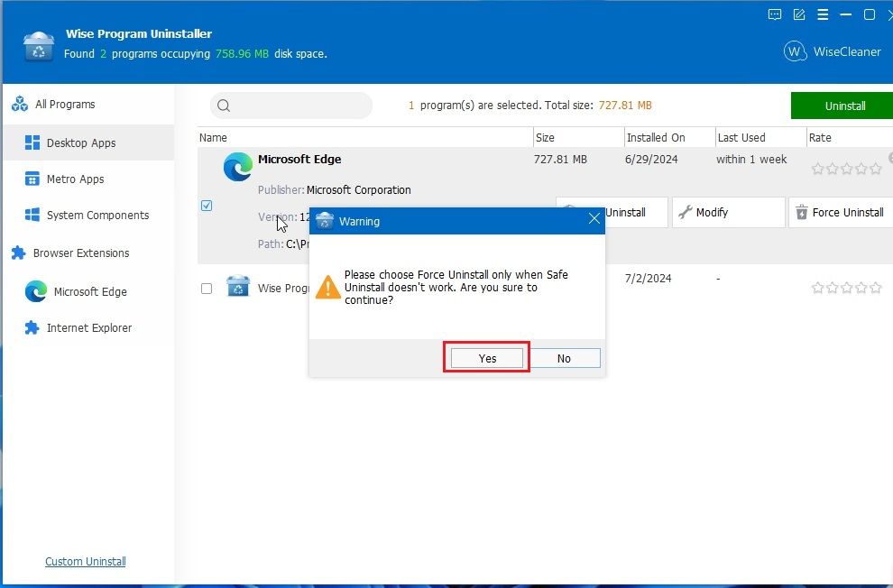Open the hamburger menu in title bar
The height and width of the screenshot is (588, 893).
[x=822, y=14]
